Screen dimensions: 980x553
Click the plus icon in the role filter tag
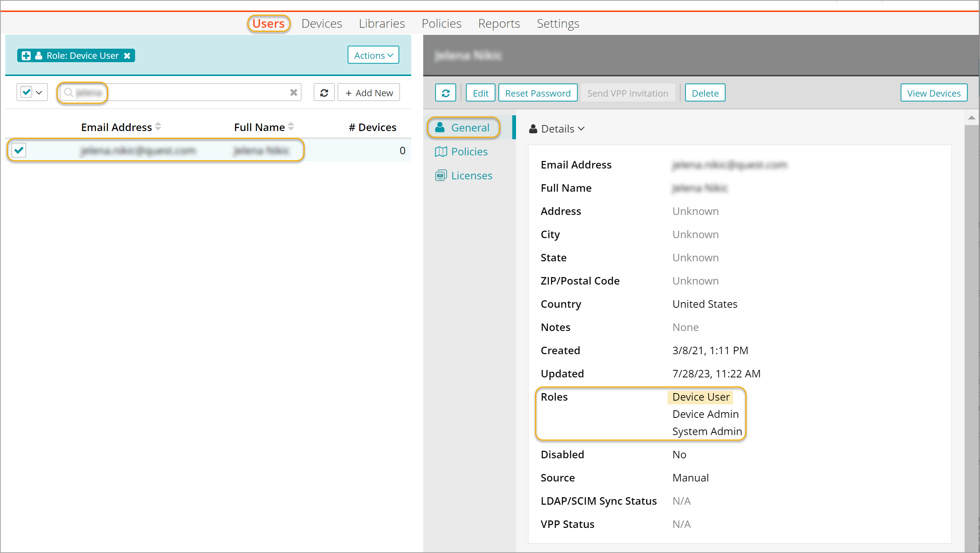coord(26,55)
